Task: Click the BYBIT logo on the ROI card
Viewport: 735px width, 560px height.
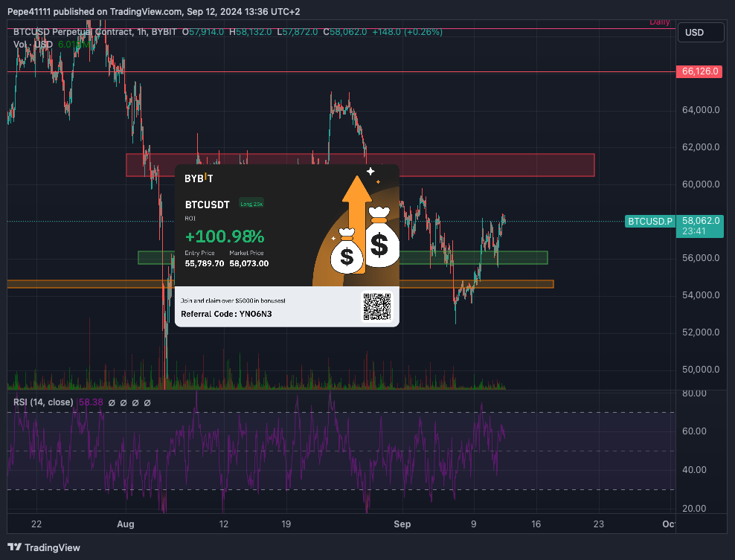Action: [x=199, y=178]
